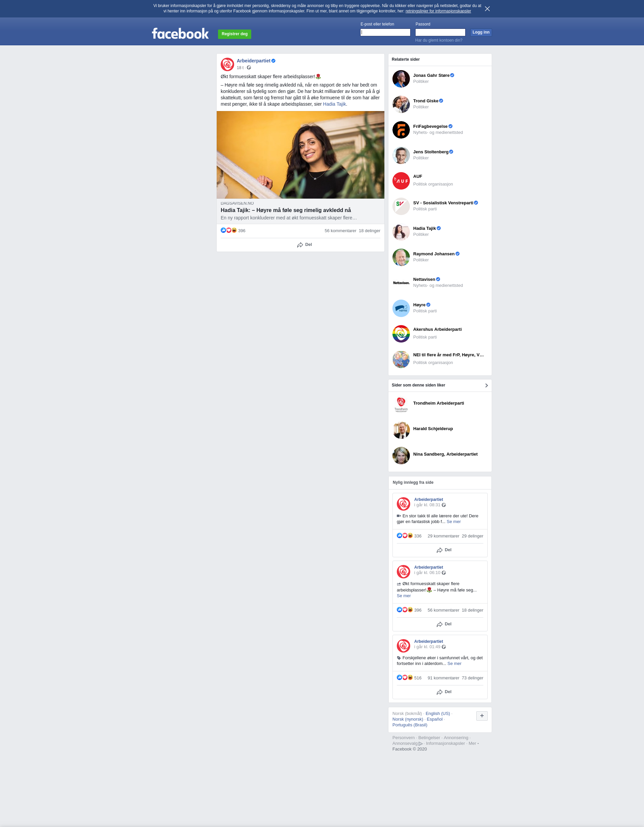Click the privacy globe icon on main post

(x=249, y=68)
